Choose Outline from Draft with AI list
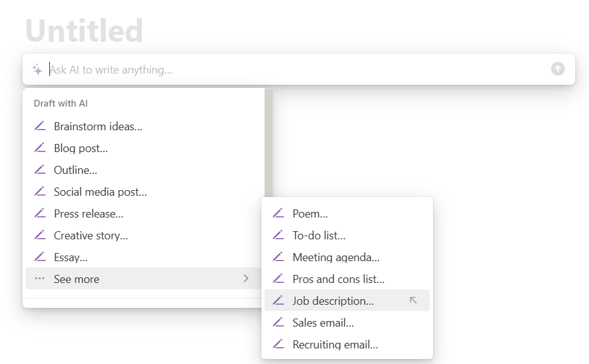 click(75, 170)
